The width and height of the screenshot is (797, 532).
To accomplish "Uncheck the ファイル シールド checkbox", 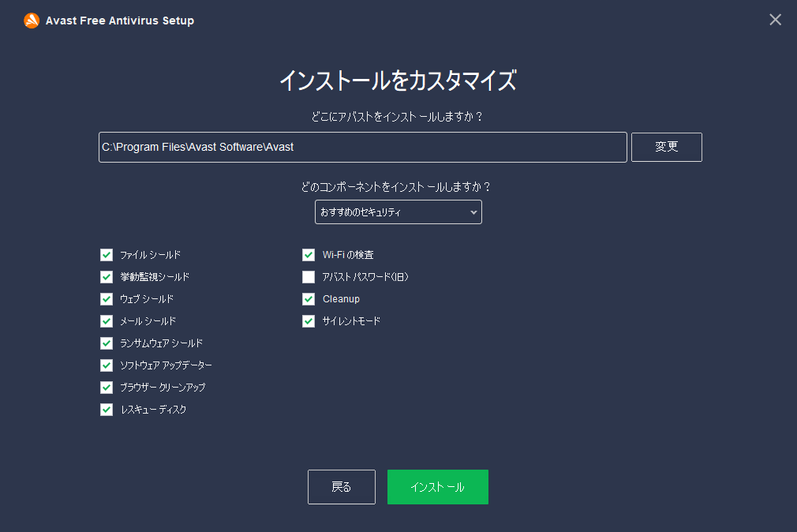I will 107,255.
